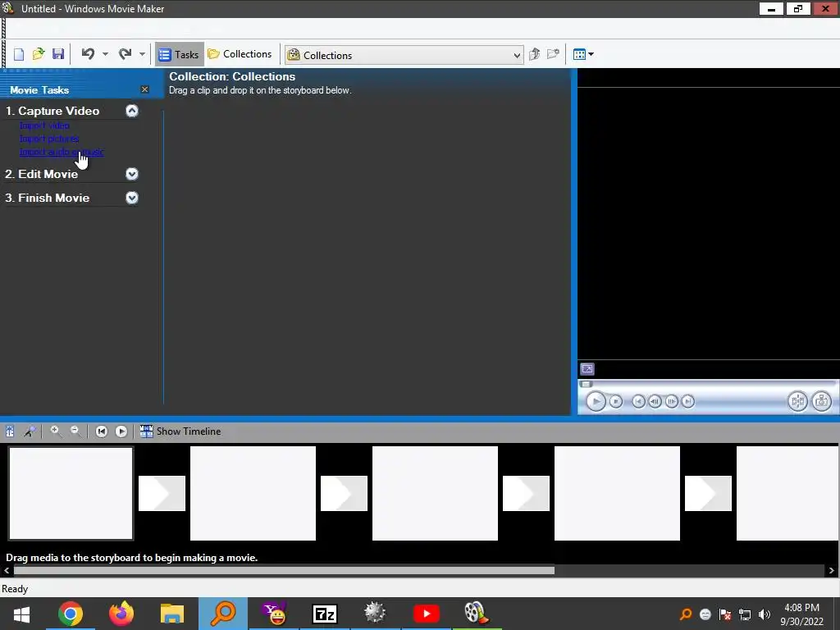Screen dimensions: 840x630
Task: Collapse the Capture Video section
Action: [x=132, y=111]
